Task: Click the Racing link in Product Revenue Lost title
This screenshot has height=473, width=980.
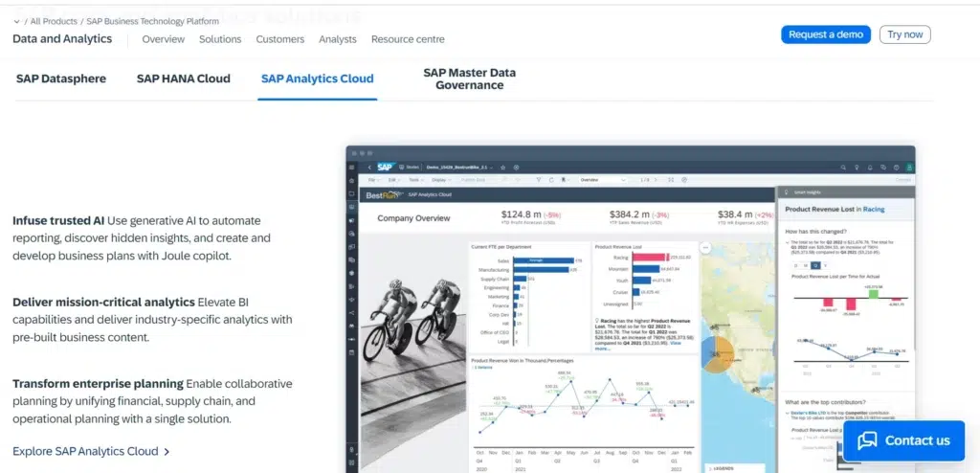Action: 874,210
